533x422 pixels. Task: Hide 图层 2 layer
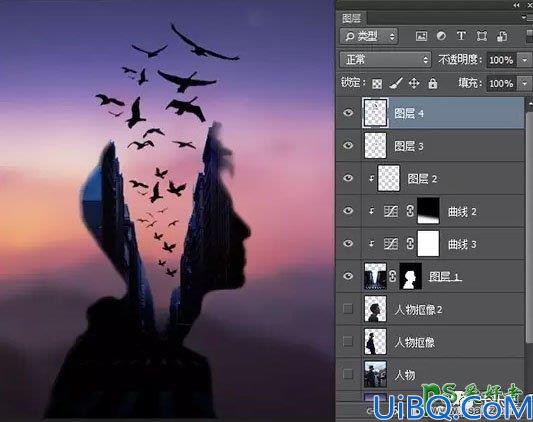click(x=348, y=178)
